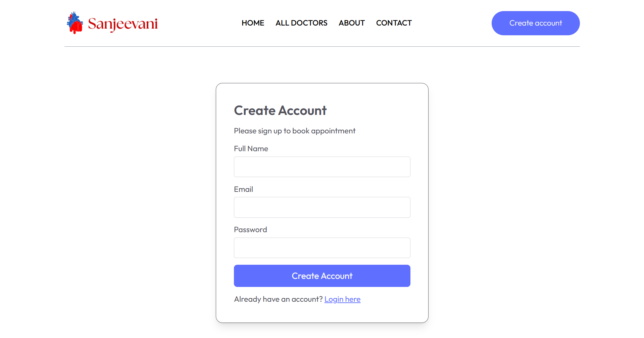Follow the Login here link
The image size is (644, 338).
(x=342, y=299)
